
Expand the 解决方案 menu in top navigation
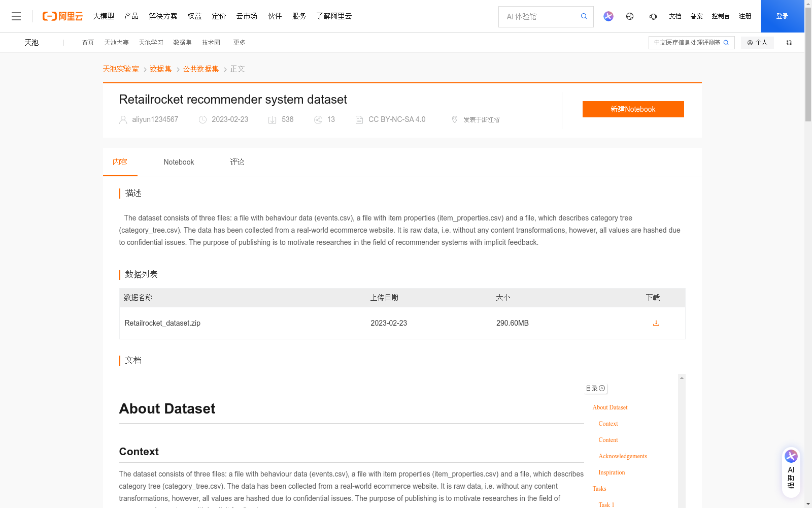(163, 16)
